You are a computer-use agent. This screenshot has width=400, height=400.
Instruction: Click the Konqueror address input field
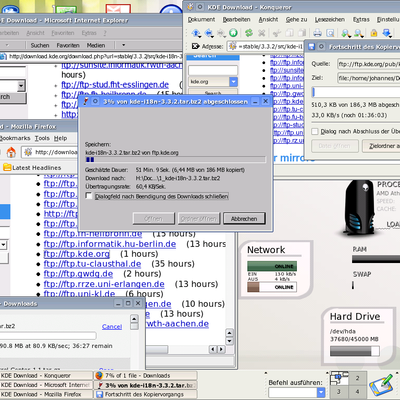[x=266, y=46]
